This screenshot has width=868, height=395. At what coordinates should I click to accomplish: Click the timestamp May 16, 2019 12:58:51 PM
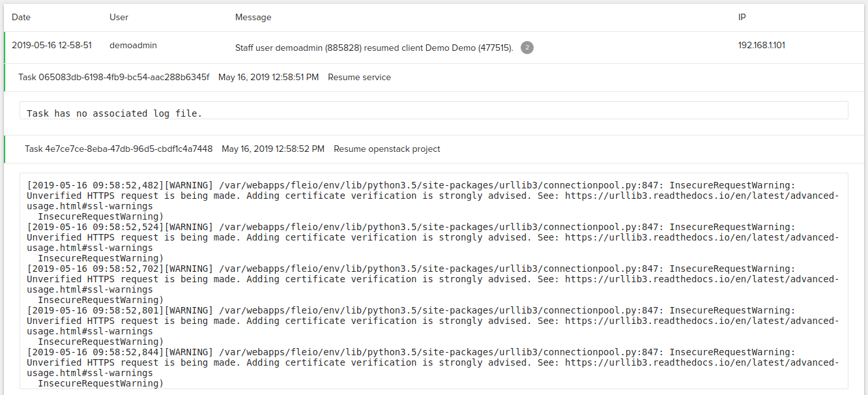pos(268,77)
